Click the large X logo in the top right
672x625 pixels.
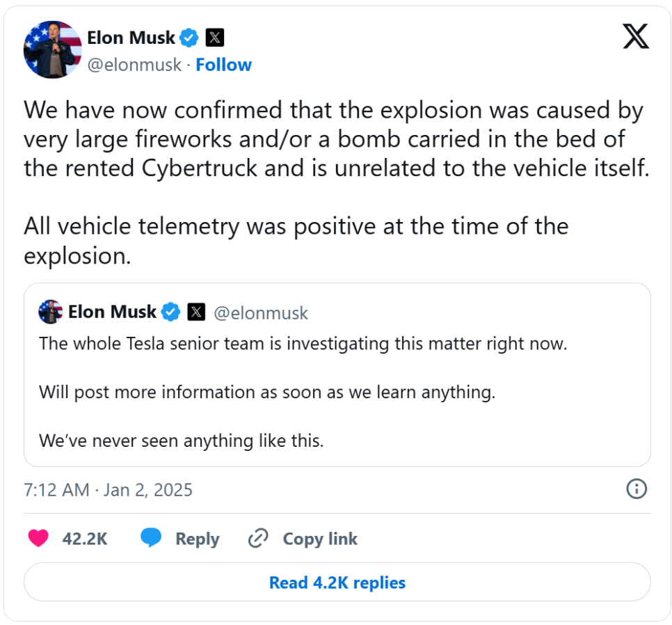636,36
